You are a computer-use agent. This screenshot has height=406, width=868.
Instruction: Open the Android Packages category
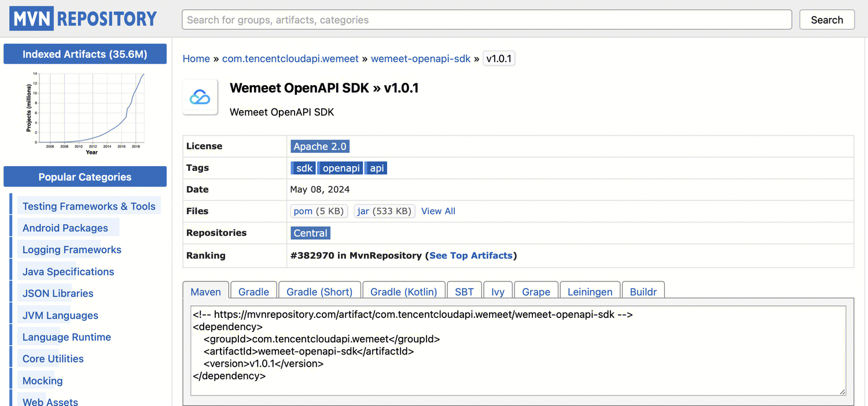coord(65,228)
